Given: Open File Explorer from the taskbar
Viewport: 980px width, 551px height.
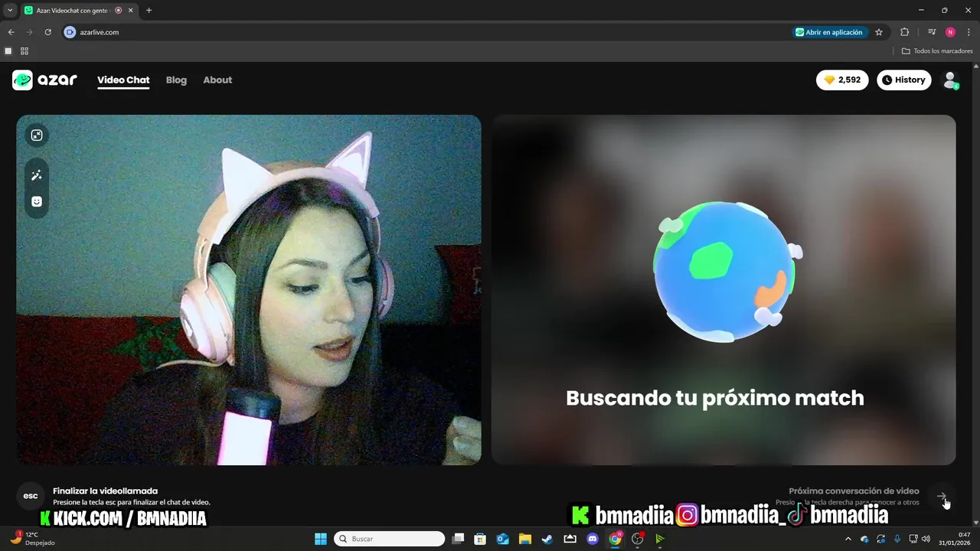Looking at the screenshot, I should [x=525, y=539].
